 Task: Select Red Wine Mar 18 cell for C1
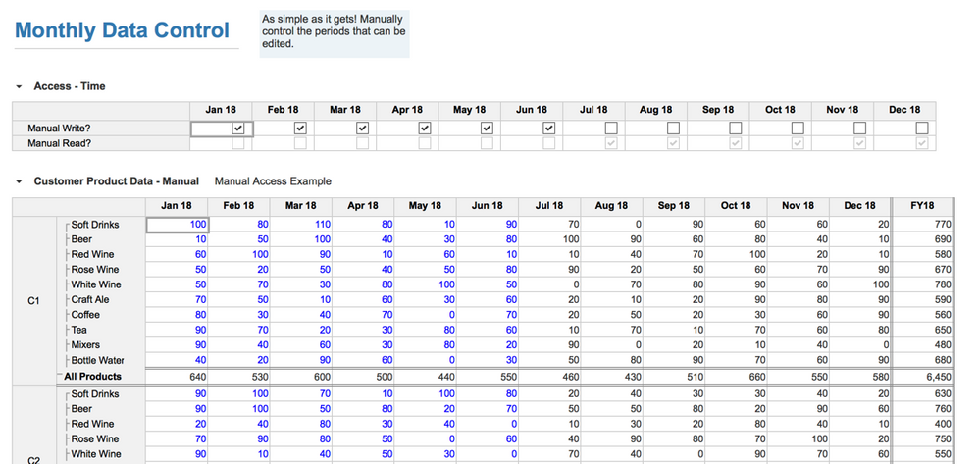[301, 255]
